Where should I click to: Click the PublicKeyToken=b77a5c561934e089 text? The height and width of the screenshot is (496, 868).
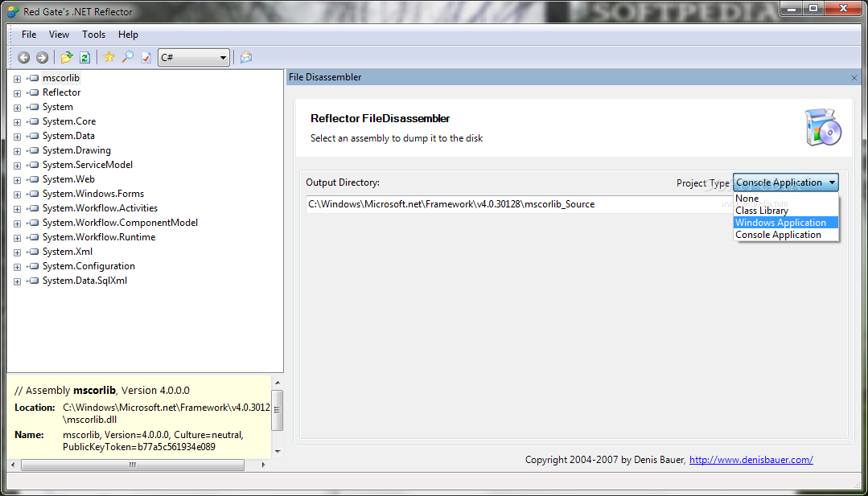point(139,447)
